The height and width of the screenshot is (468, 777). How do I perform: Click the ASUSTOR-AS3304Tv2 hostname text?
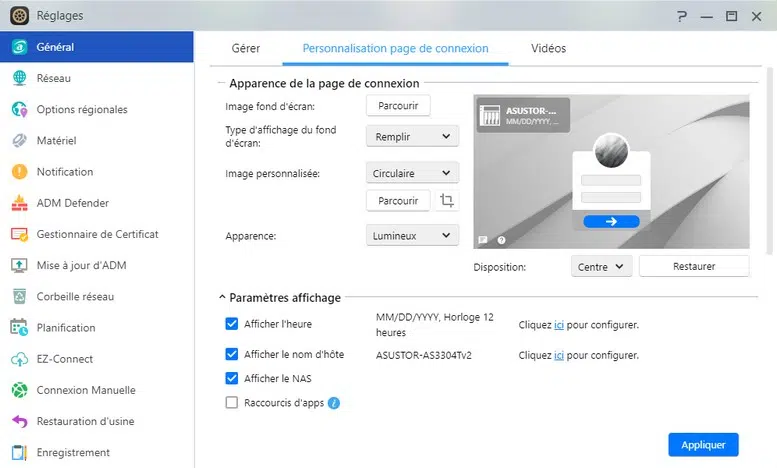point(424,355)
